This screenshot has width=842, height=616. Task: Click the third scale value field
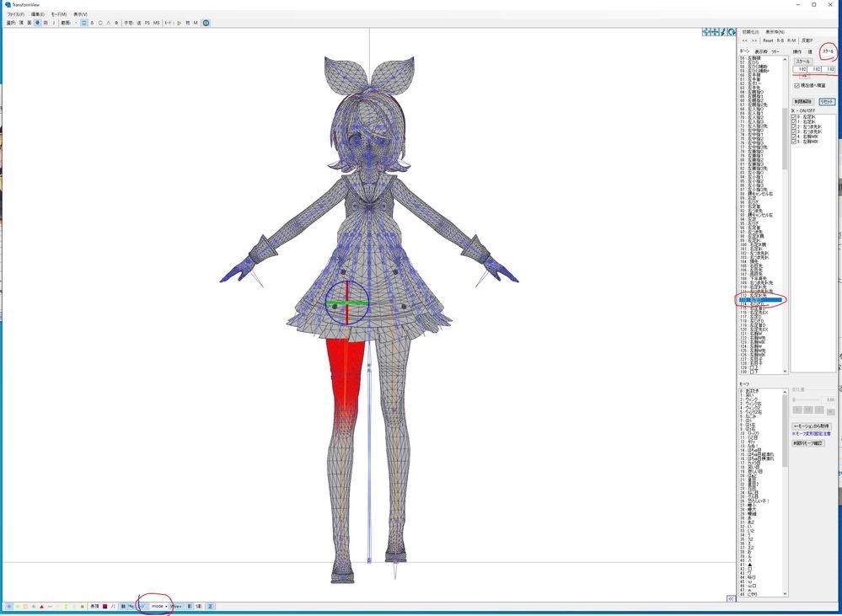click(x=829, y=69)
